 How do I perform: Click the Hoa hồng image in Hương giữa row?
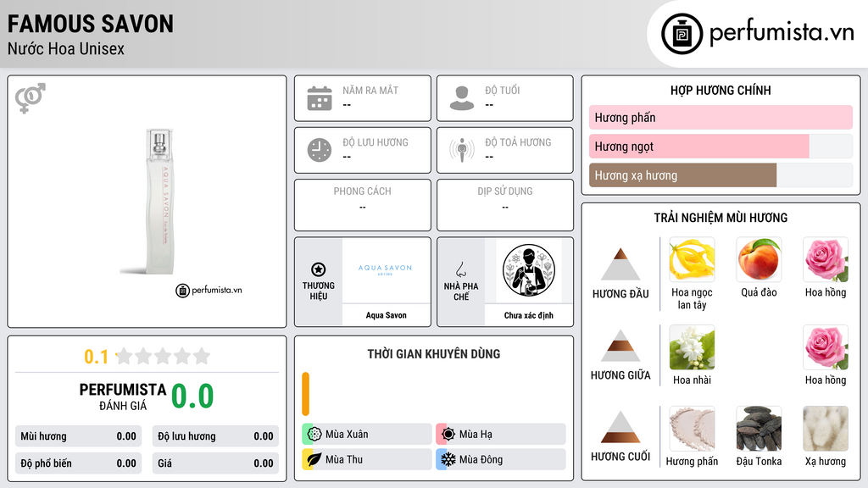pos(826,347)
